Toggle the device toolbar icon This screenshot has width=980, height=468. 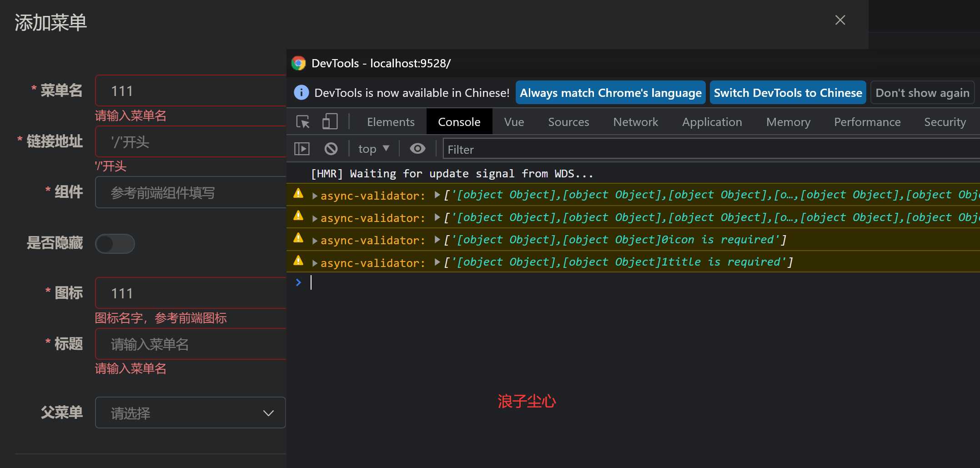coord(330,122)
